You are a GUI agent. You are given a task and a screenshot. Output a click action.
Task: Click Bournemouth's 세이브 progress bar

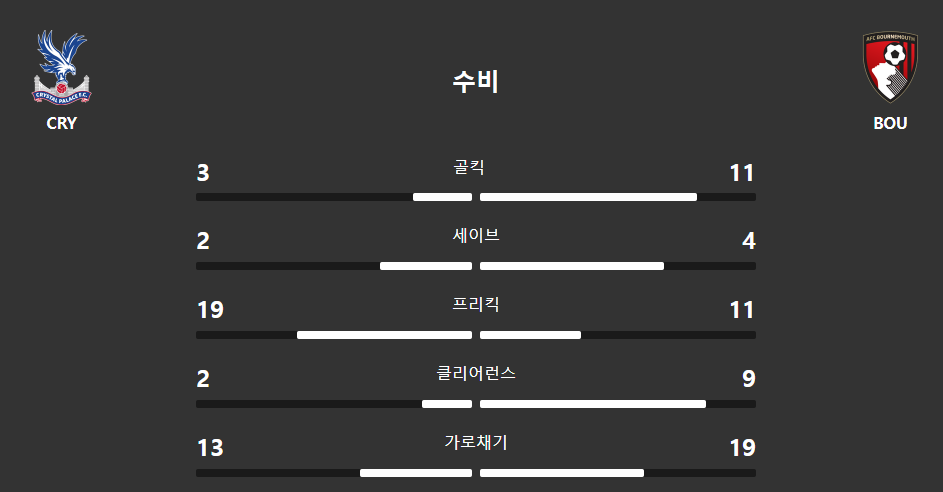618,266
